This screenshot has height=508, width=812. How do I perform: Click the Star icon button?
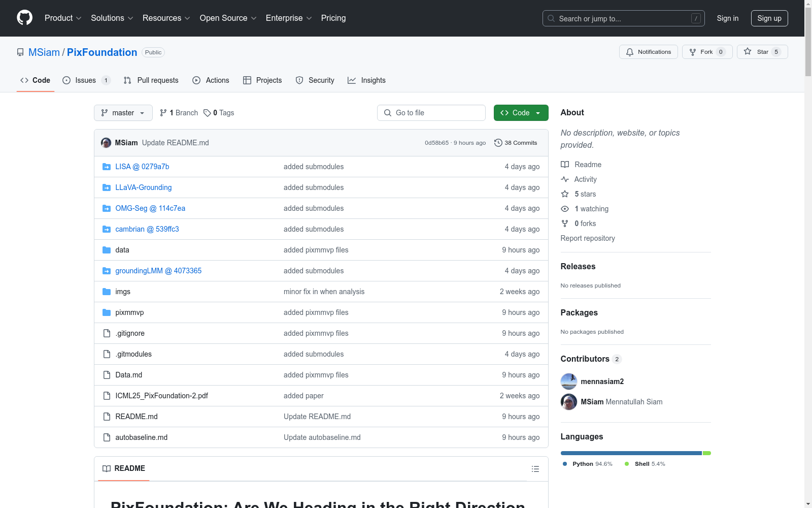pos(762,52)
